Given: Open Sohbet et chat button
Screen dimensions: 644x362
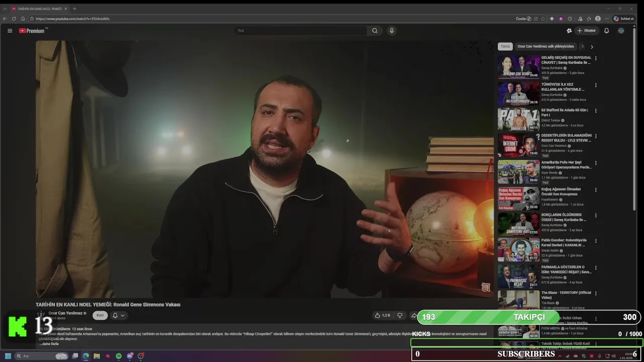Looking at the screenshot, I should click(624, 19).
